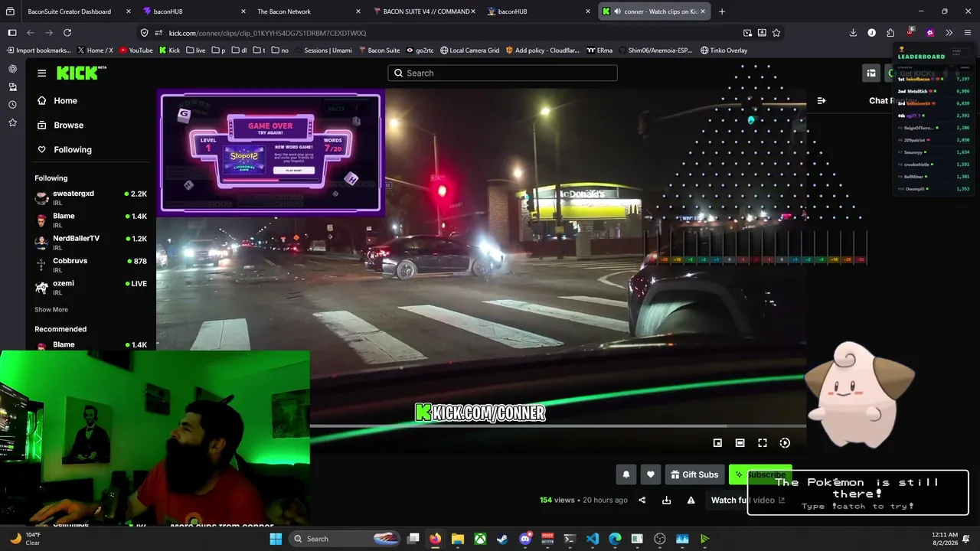This screenshot has width=980, height=551.
Task: Click the address bar URL
Action: pyautogui.click(x=267, y=33)
